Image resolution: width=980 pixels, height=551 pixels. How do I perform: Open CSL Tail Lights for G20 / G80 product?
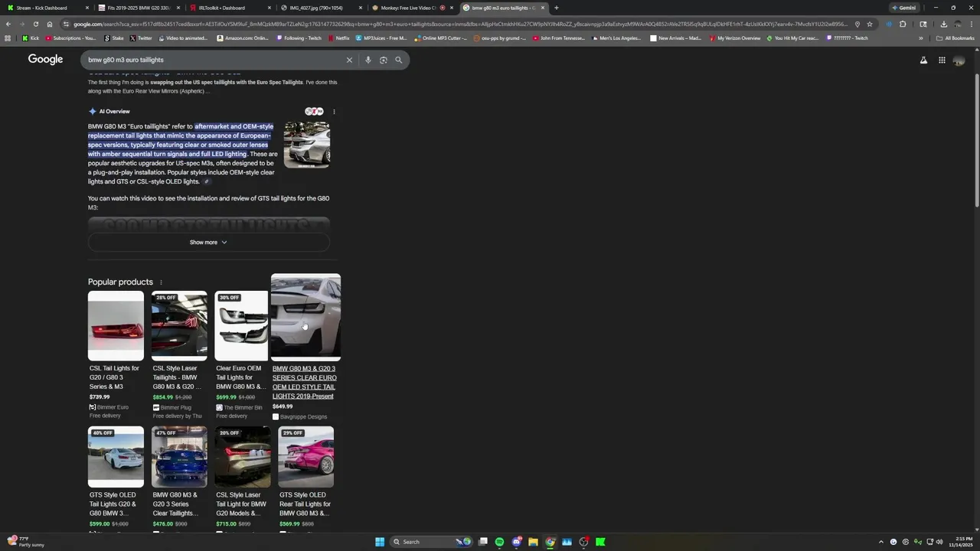(x=114, y=377)
